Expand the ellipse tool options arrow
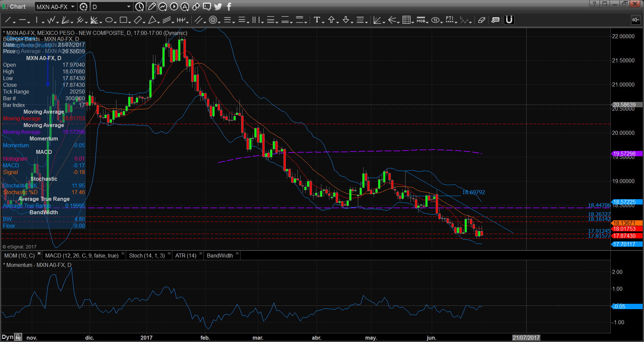Image resolution: width=644 pixels, height=342 pixels. pyautogui.click(x=115, y=22)
